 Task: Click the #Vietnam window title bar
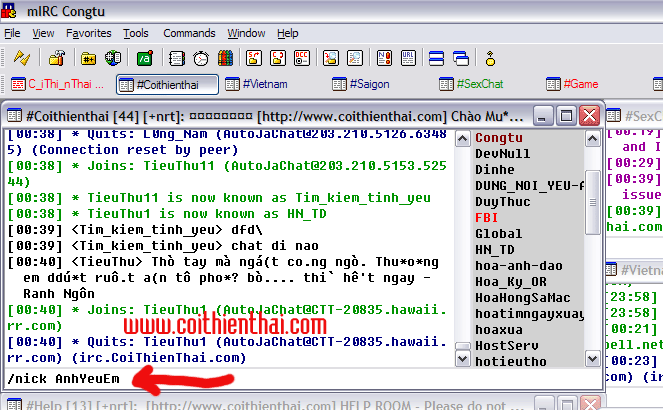click(x=634, y=270)
